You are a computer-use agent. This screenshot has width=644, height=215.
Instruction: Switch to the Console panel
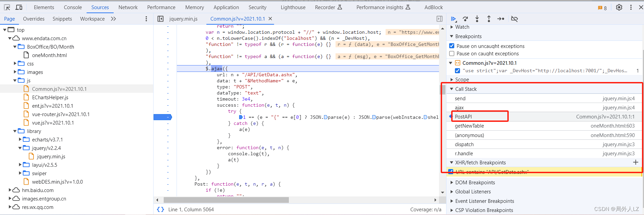[x=73, y=7]
